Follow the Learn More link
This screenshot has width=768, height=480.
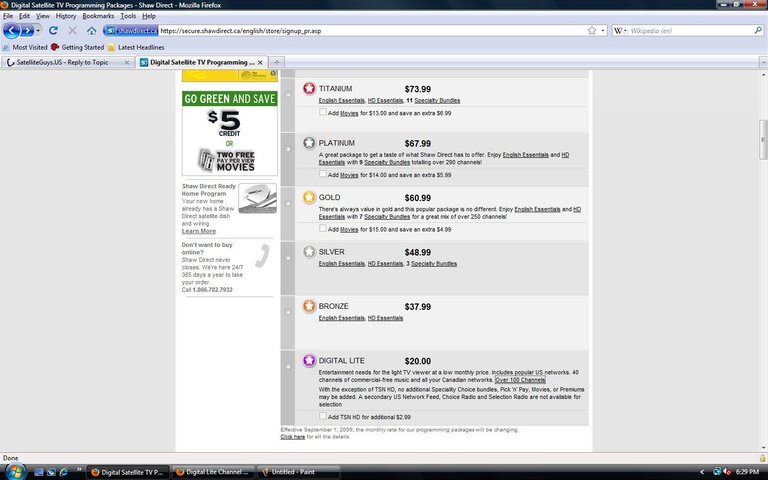click(199, 231)
